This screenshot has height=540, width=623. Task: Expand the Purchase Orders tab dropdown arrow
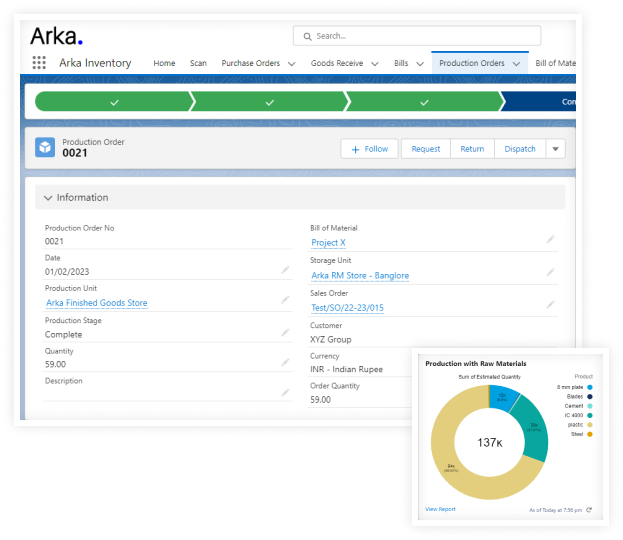pyautogui.click(x=291, y=63)
